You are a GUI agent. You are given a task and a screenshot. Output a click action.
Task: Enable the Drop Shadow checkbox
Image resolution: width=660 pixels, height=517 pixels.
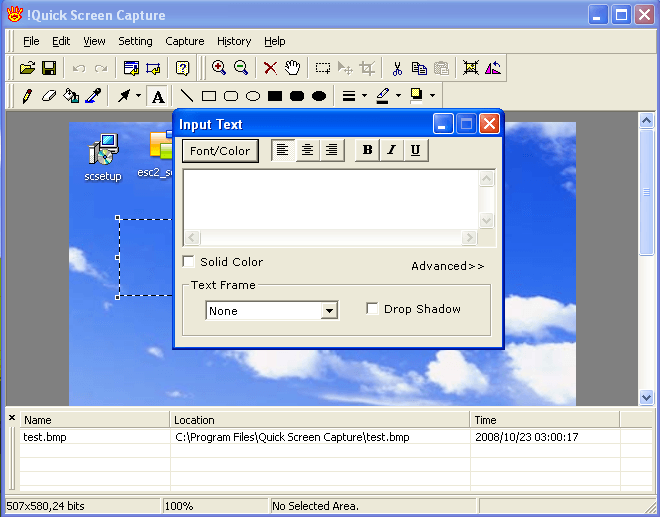[372, 309]
